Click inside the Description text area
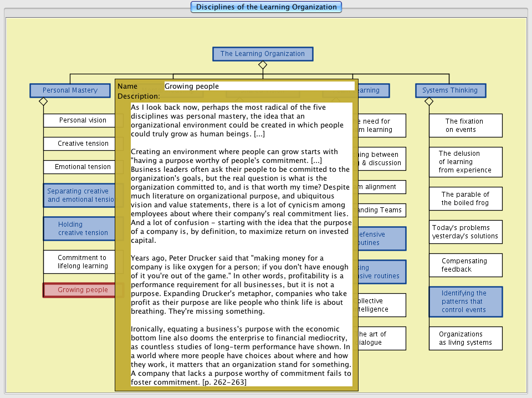The height and width of the screenshot is (398, 532). pyautogui.click(x=241, y=244)
